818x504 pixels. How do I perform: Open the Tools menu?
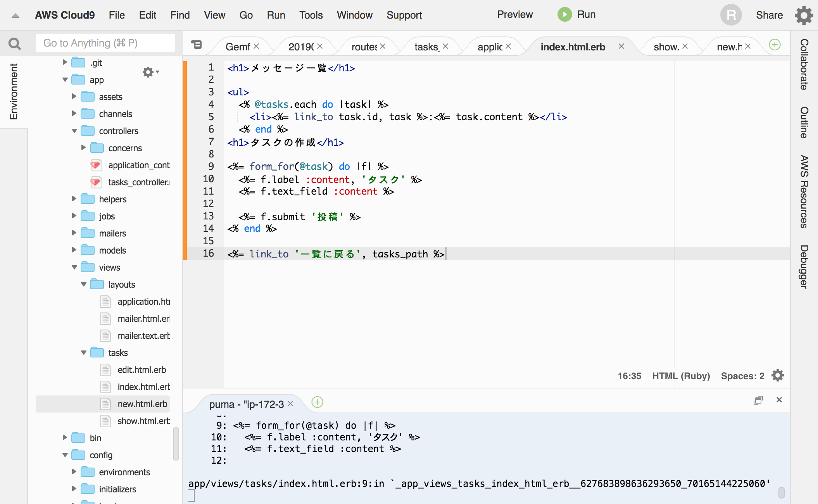[311, 15]
